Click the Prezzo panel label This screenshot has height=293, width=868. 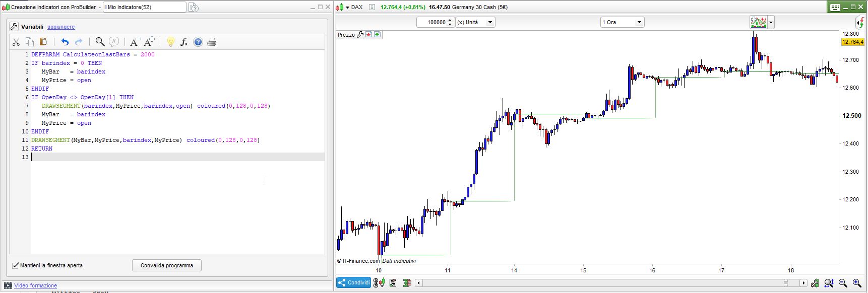(x=346, y=35)
